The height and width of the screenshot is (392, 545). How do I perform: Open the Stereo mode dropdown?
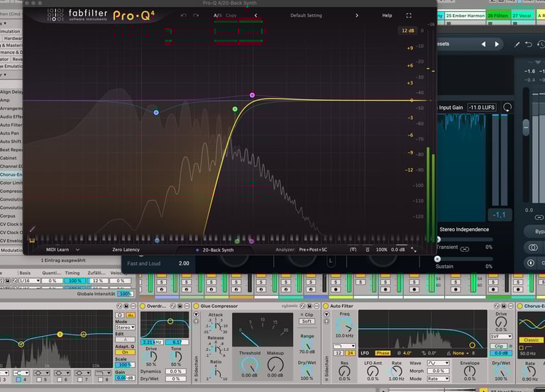pos(124,328)
